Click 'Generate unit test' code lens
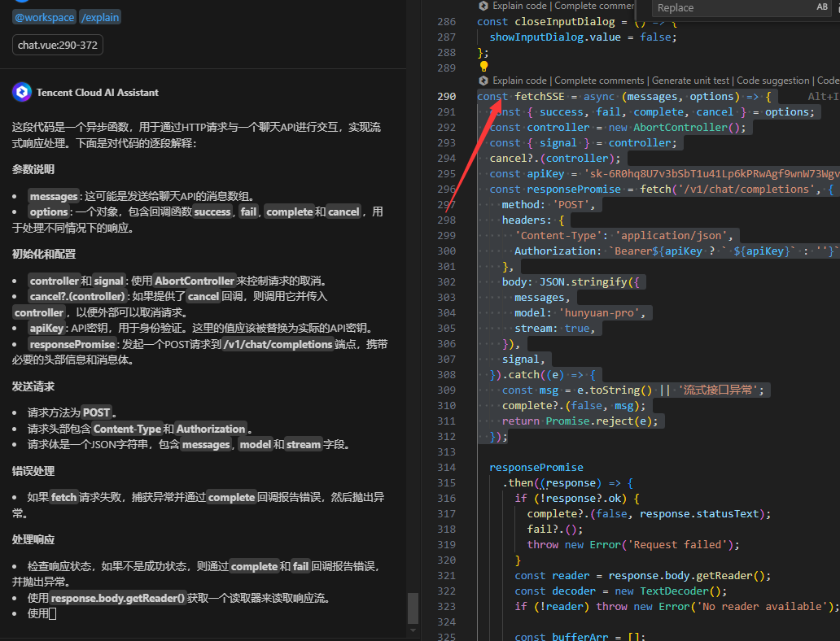Viewport: 840px width, 641px height. 690,81
